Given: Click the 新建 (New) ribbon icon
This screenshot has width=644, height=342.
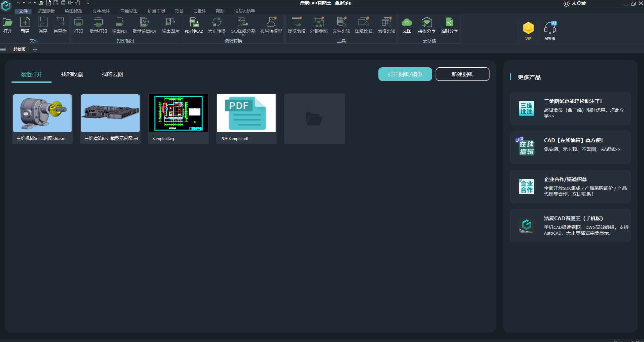Looking at the screenshot, I should tap(25, 25).
